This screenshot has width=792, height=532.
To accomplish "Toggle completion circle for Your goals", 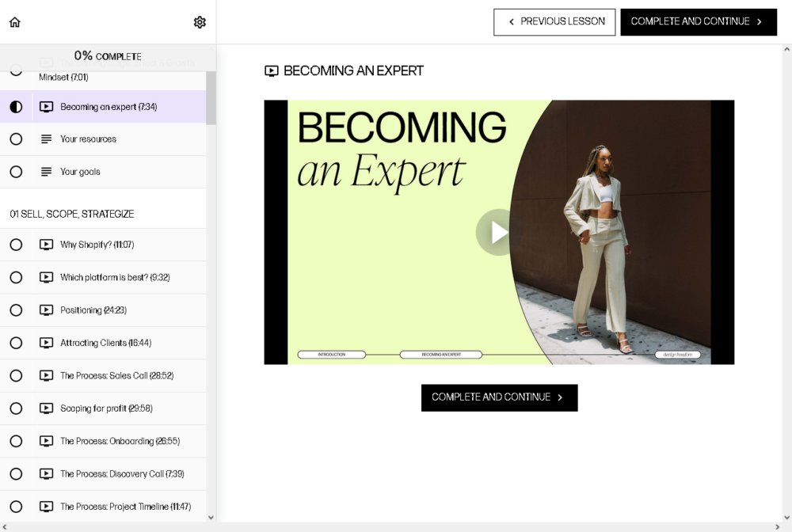I will 16,172.
